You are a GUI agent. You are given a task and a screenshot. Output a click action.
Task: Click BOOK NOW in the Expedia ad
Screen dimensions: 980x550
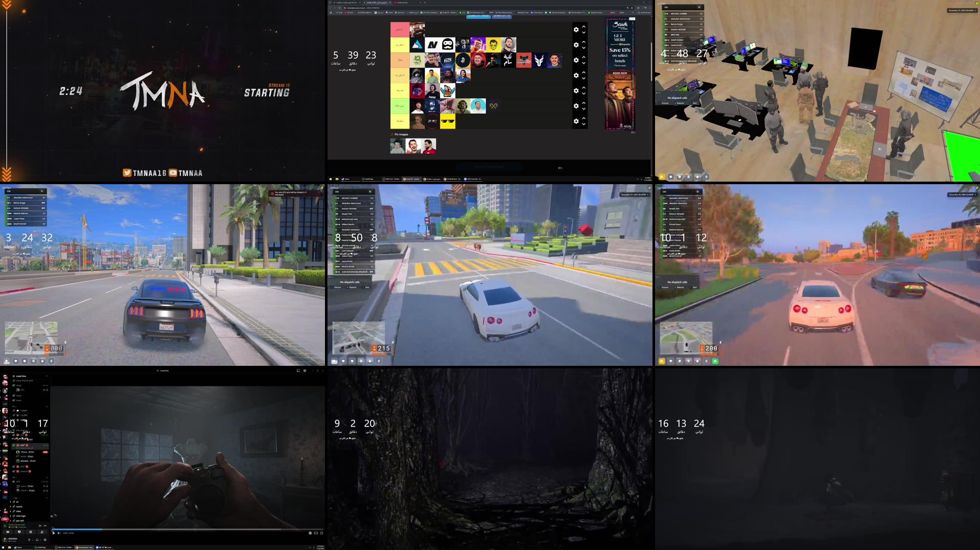coord(620,73)
